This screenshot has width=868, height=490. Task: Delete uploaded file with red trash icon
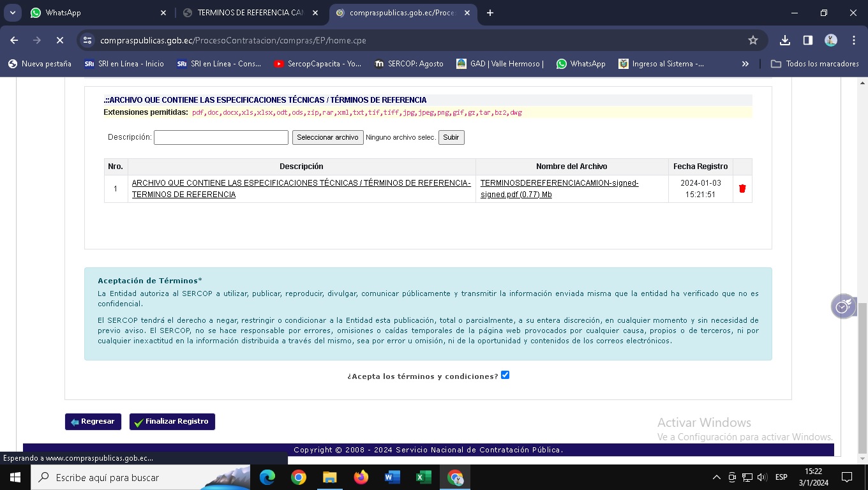click(742, 189)
